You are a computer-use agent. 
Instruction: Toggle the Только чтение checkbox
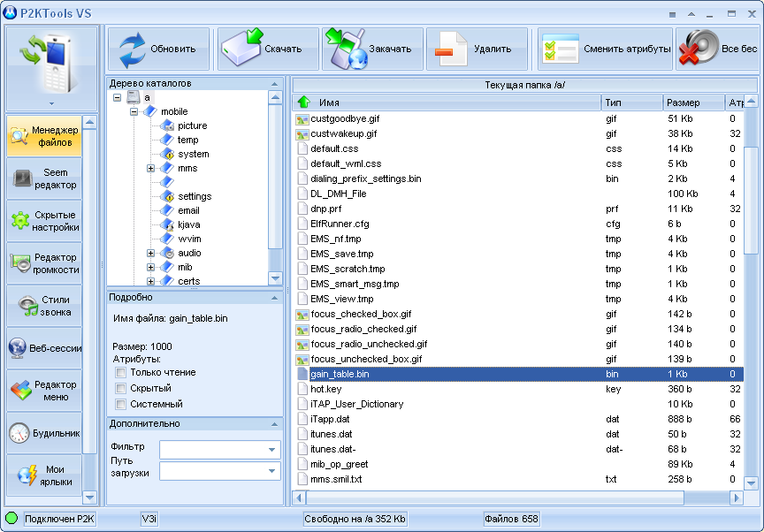pyautogui.click(x=120, y=373)
